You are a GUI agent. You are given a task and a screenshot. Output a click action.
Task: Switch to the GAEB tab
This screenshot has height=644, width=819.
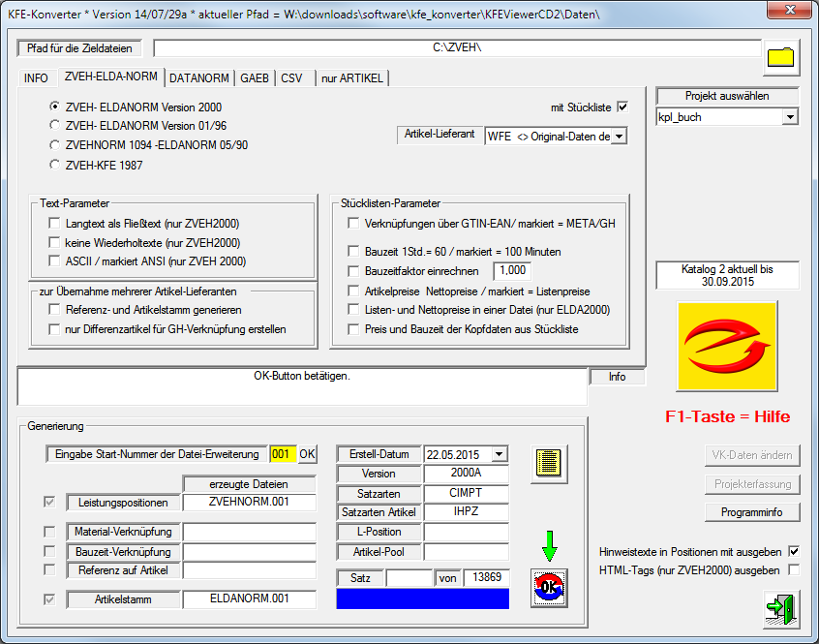[255, 78]
